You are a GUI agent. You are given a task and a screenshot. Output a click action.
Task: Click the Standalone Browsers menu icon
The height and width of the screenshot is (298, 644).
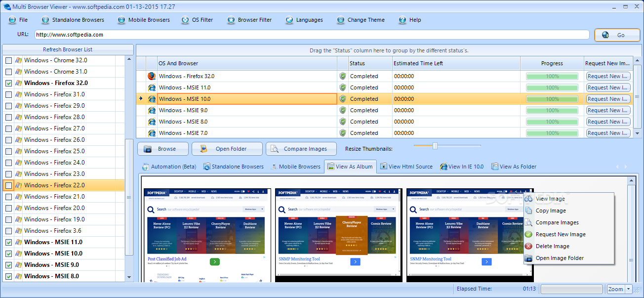(x=45, y=20)
